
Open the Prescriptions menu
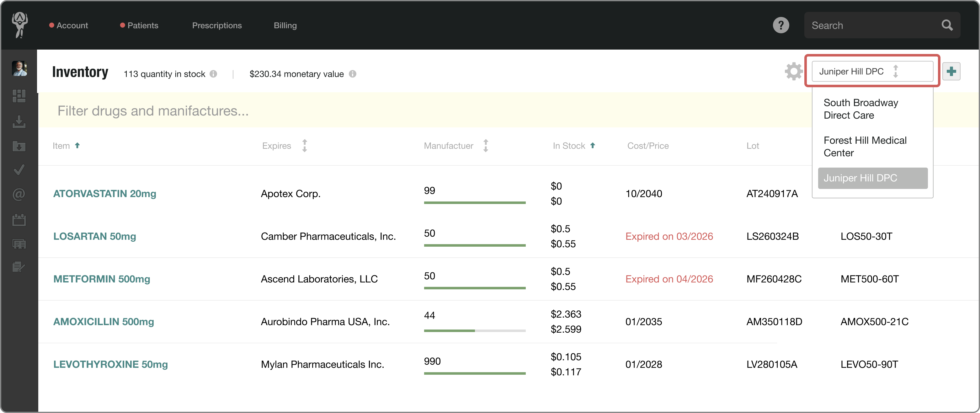coord(217,25)
